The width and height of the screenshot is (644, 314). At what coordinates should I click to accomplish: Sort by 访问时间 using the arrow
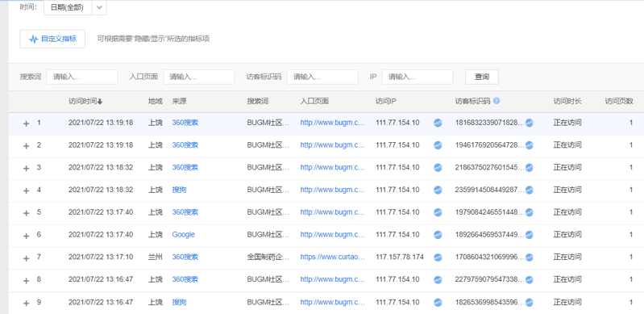point(99,102)
